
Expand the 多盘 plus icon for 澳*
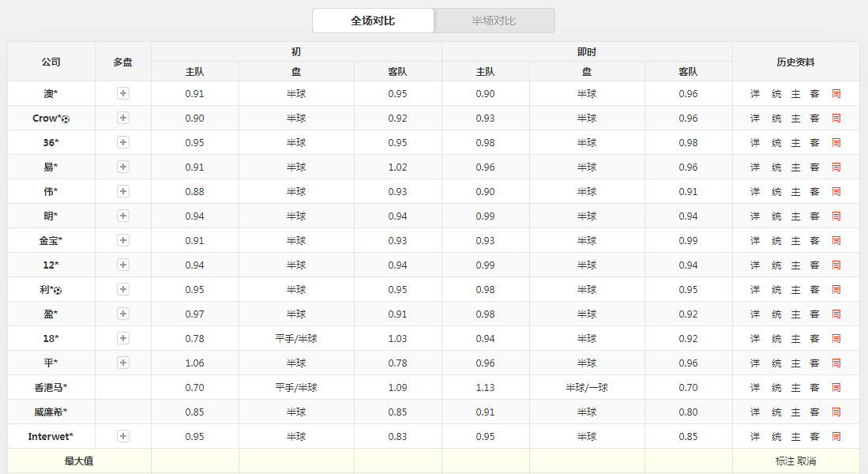coord(123,93)
